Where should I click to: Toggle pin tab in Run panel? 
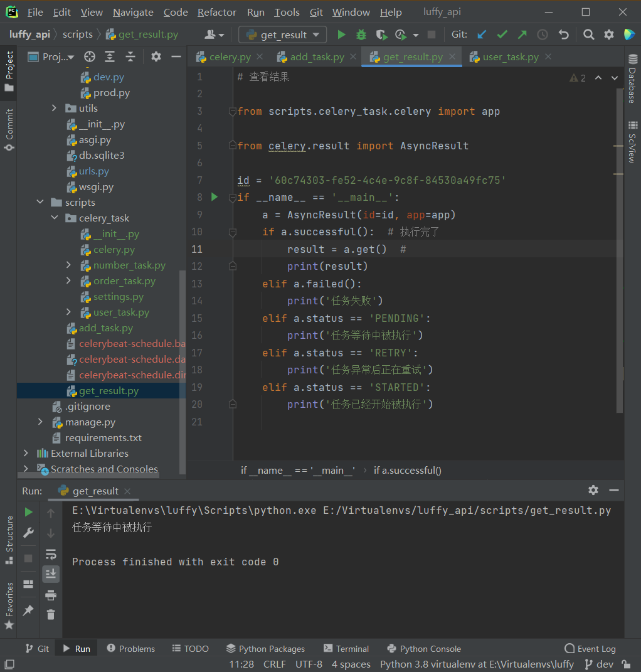point(28,610)
